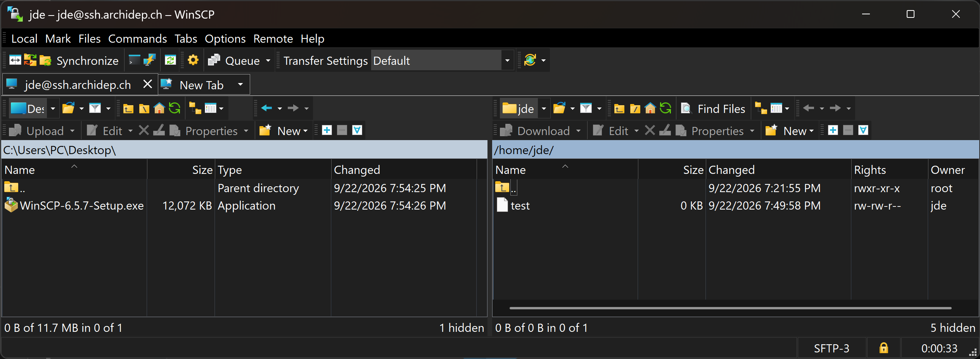Go to remote parent directory icon
This screenshot has width=980, height=359.
(x=619, y=108)
